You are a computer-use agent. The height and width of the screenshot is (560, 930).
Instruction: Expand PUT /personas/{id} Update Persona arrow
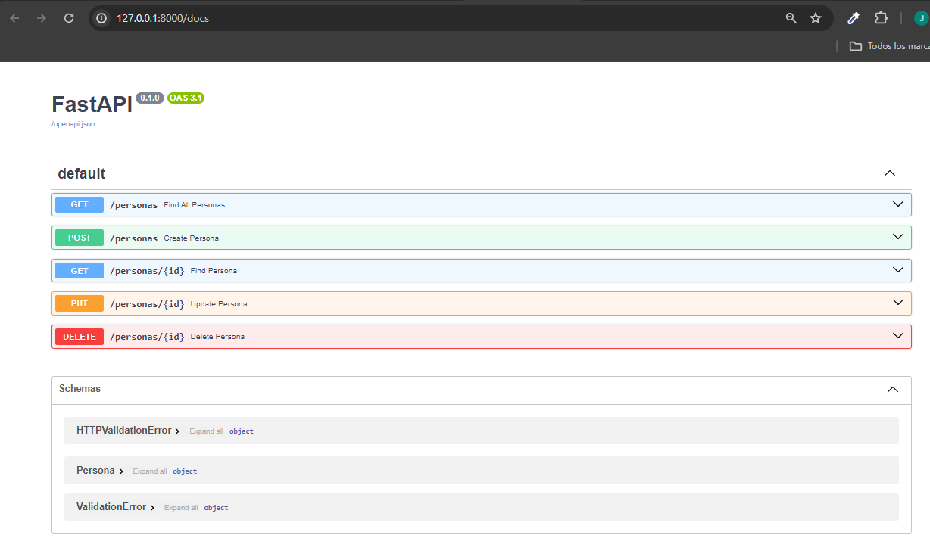pyautogui.click(x=898, y=303)
